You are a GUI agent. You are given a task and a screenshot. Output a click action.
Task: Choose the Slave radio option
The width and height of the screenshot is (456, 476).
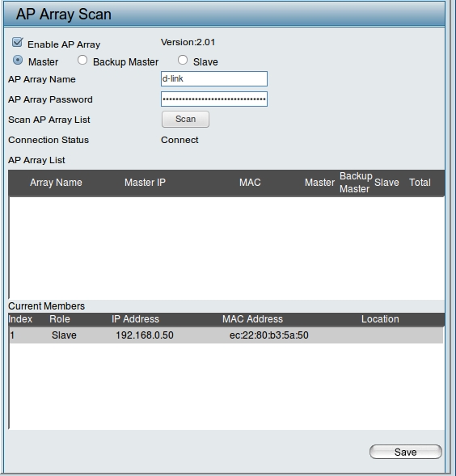[183, 60]
